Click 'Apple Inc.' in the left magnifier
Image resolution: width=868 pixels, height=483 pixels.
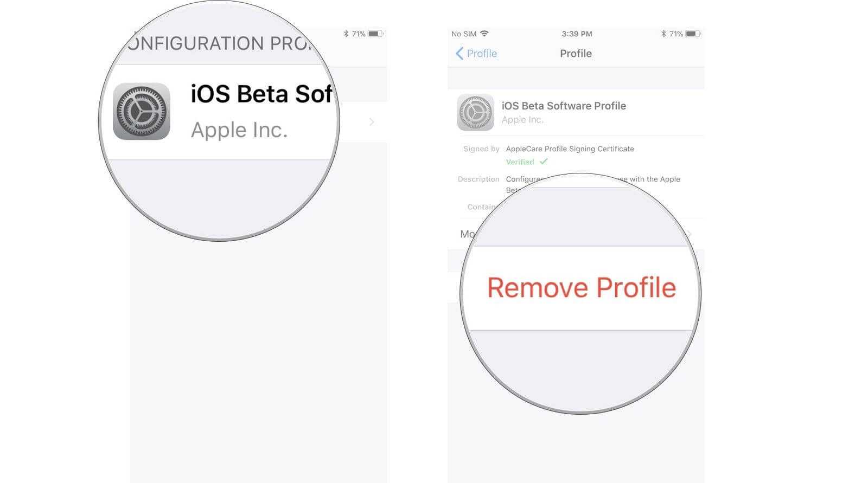click(x=239, y=130)
